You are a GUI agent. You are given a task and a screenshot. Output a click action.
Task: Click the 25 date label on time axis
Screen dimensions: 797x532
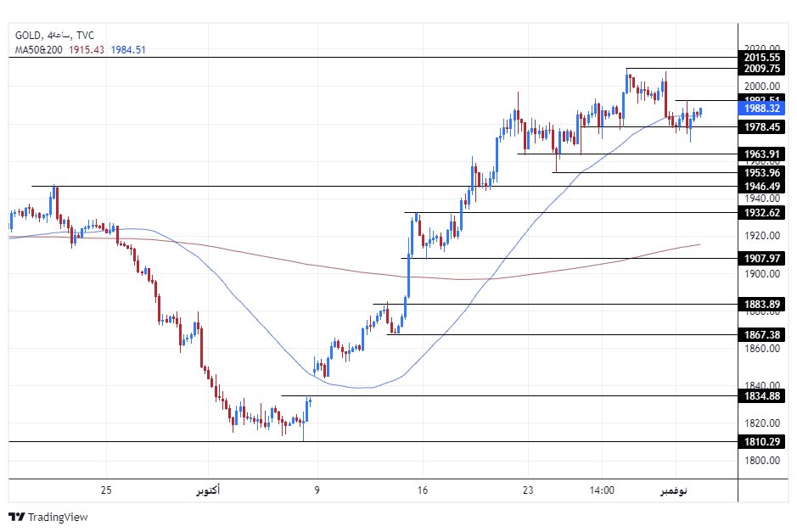(106, 490)
